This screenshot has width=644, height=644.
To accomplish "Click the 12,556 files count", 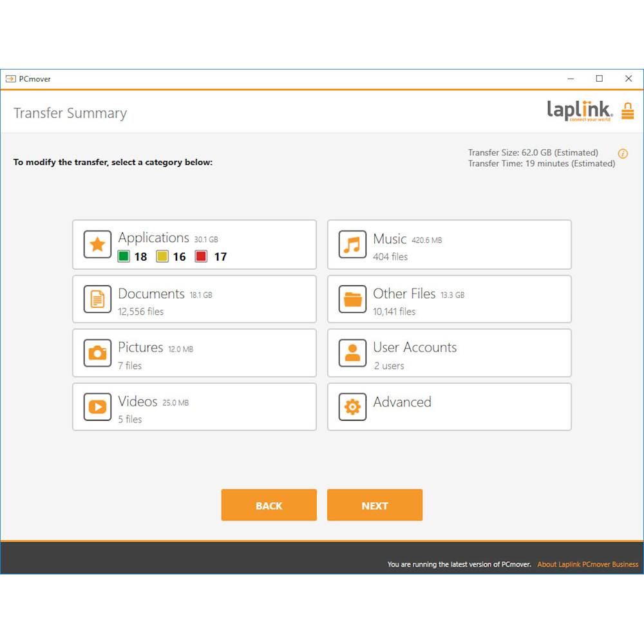I will [140, 312].
